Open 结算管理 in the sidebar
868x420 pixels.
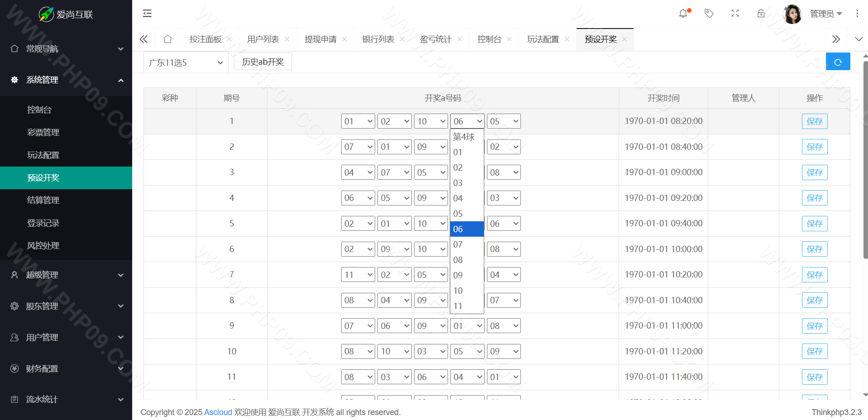click(x=43, y=200)
